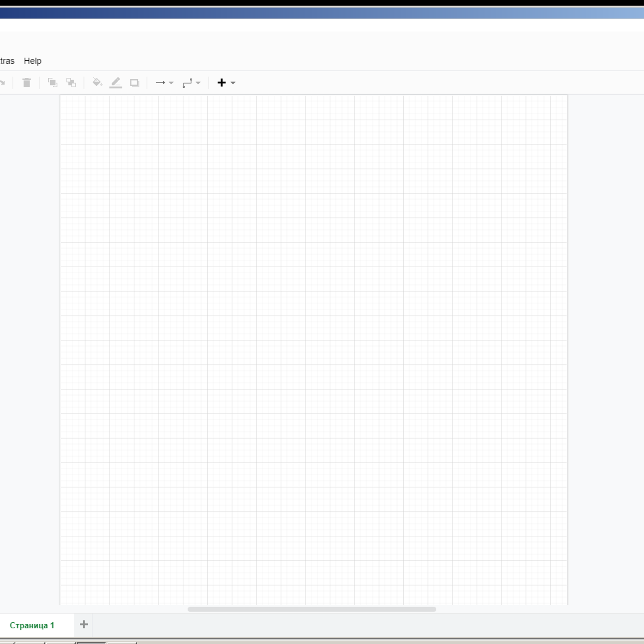Open the Connection arrow style dropdown

point(164,83)
